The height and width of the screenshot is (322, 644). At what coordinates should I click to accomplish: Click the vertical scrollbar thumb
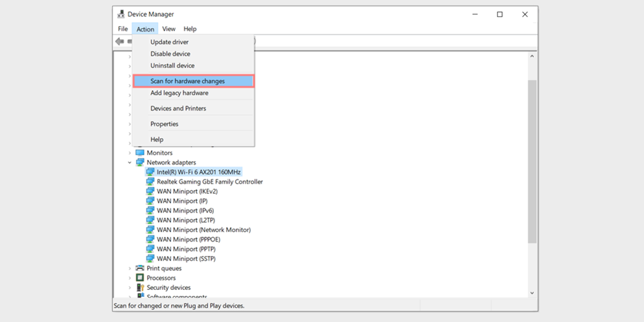(532, 162)
